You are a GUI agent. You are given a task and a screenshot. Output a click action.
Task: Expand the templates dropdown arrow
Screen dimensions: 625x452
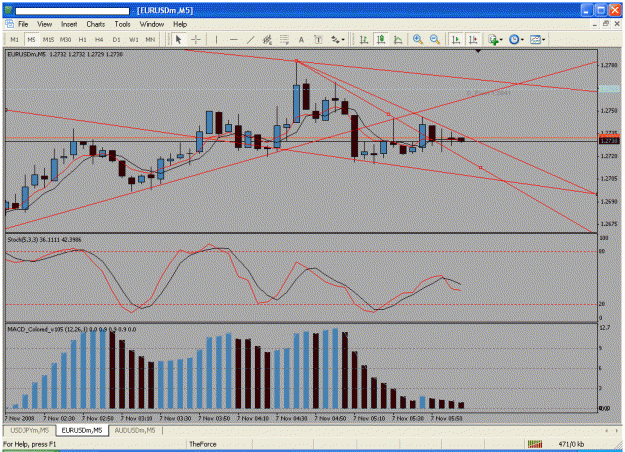point(544,40)
